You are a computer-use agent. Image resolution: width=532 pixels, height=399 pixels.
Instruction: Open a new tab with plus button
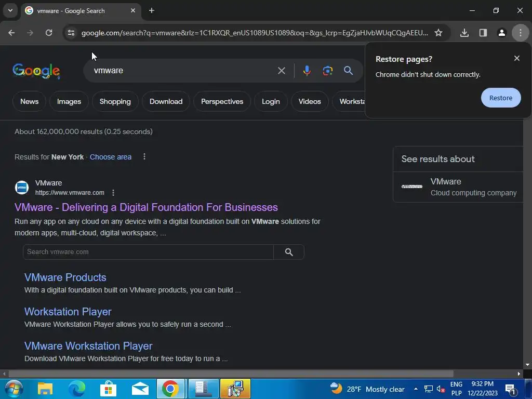(x=152, y=10)
